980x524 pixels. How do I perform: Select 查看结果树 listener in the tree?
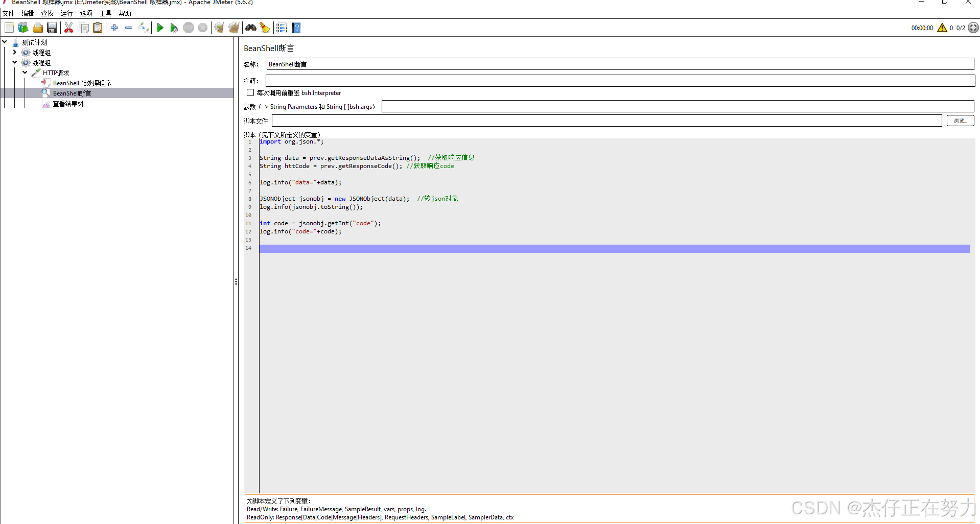(68, 104)
